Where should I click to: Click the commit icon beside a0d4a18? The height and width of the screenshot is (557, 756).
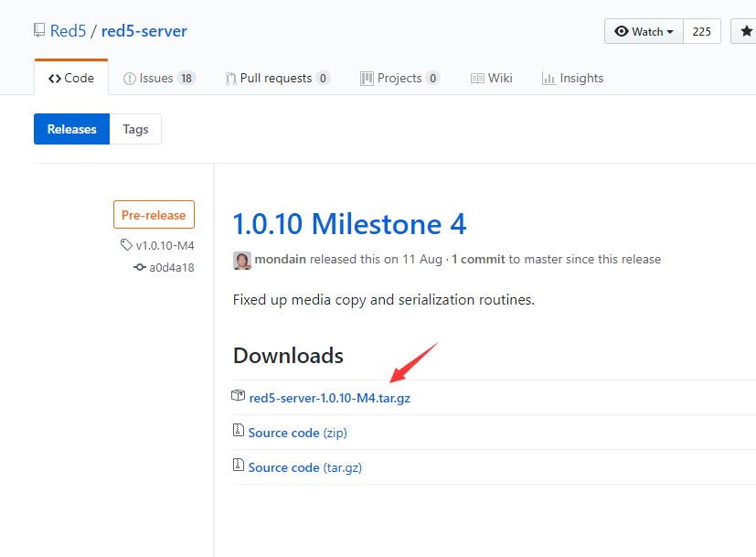tap(139, 267)
